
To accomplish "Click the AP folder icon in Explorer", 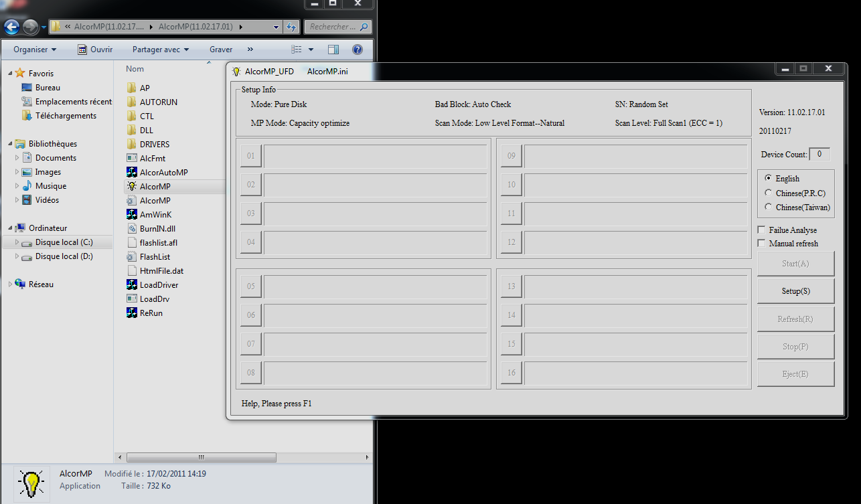I will tap(131, 88).
